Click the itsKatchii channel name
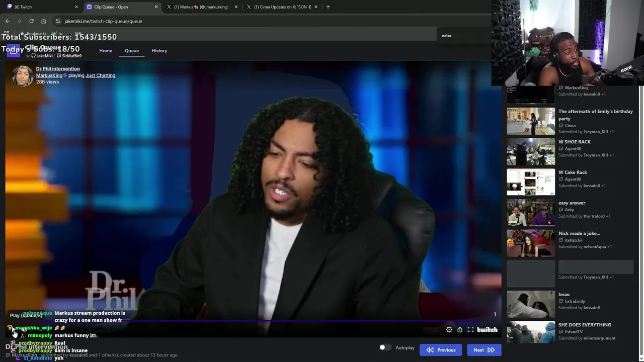Image resolution: width=644 pixels, height=362 pixels. coord(574,240)
